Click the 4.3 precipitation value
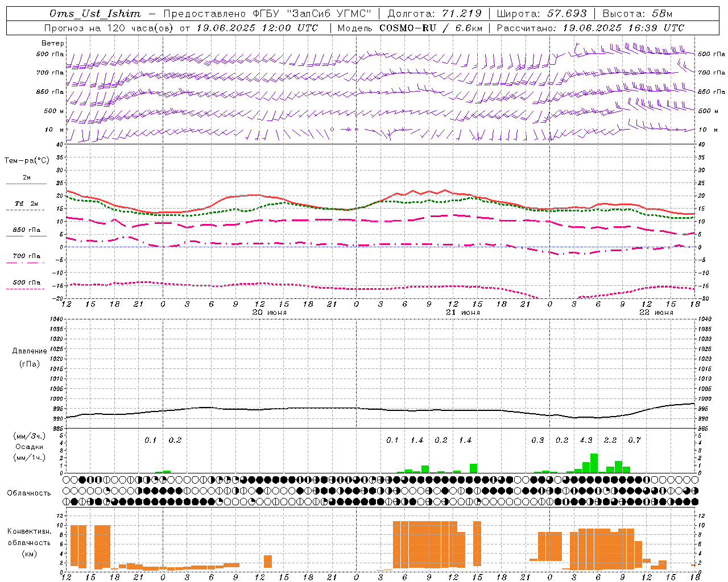728x582 pixels. point(586,440)
